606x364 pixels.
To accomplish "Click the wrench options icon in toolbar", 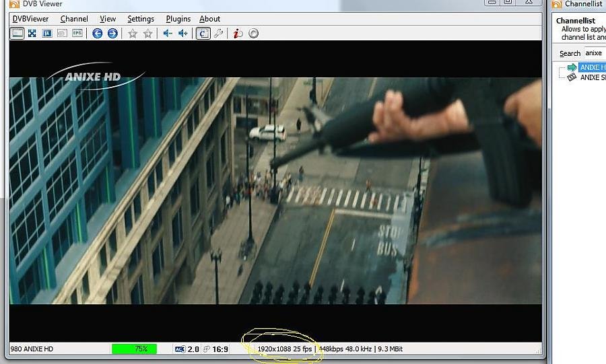I will [x=218, y=33].
